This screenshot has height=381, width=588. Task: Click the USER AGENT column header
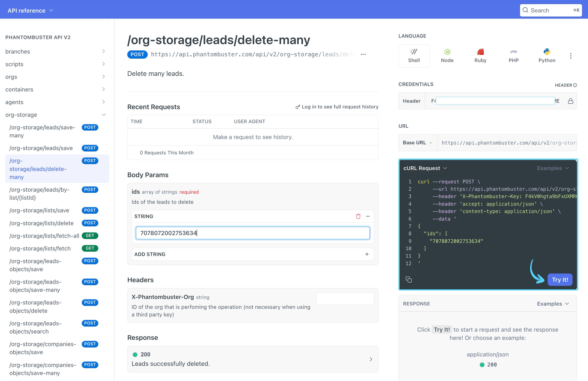[249, 121]
